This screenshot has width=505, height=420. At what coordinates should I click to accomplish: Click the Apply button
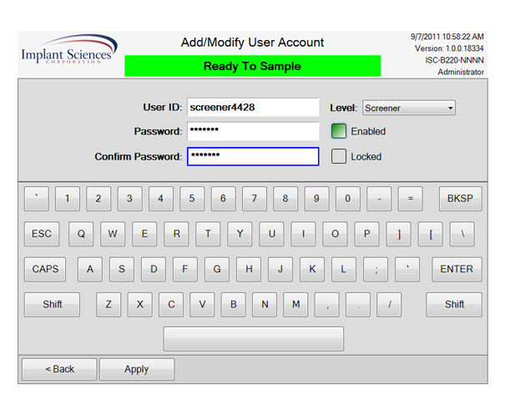click(x=137, y=369)
